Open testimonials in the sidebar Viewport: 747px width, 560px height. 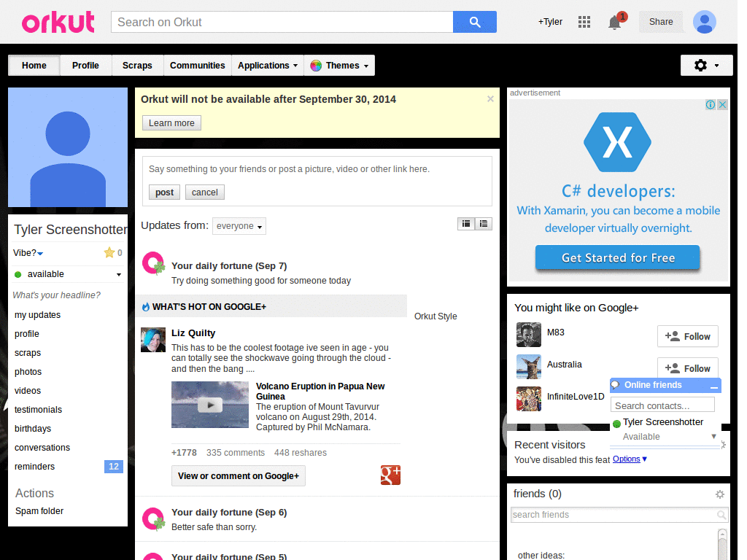tap(38, 410)
